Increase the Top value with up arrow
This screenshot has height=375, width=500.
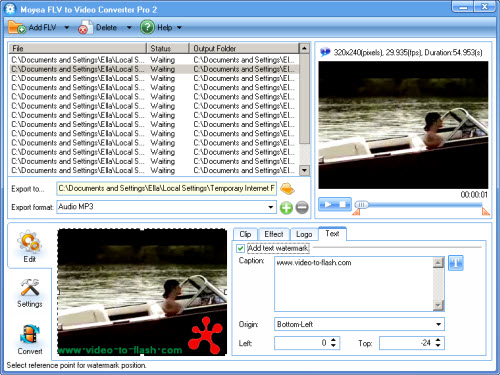coord(438,340)
